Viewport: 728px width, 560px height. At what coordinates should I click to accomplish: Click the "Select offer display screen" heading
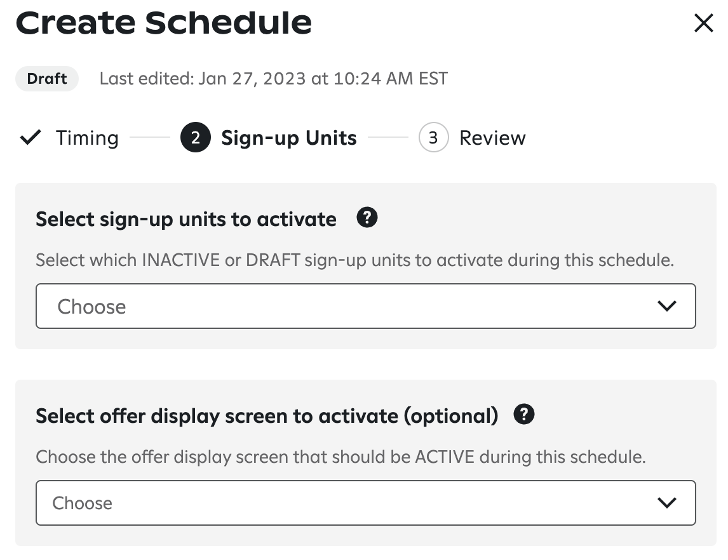[267, 416]
